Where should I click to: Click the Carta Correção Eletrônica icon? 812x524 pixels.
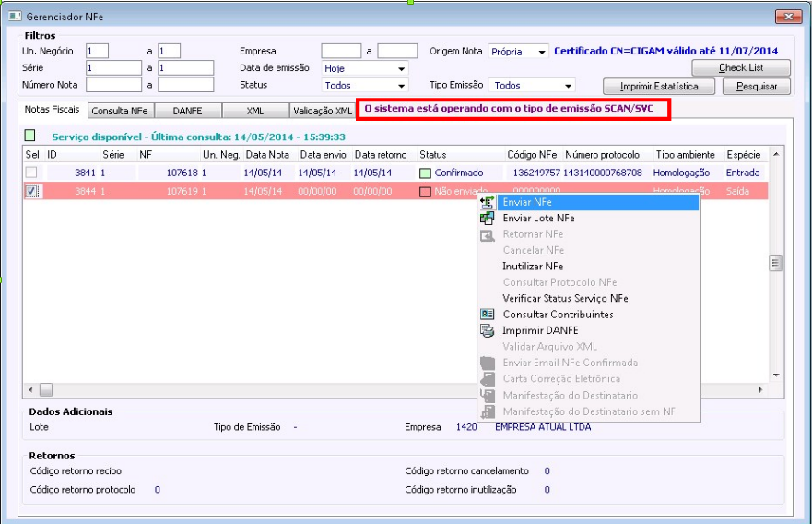(x=487, y=379)
